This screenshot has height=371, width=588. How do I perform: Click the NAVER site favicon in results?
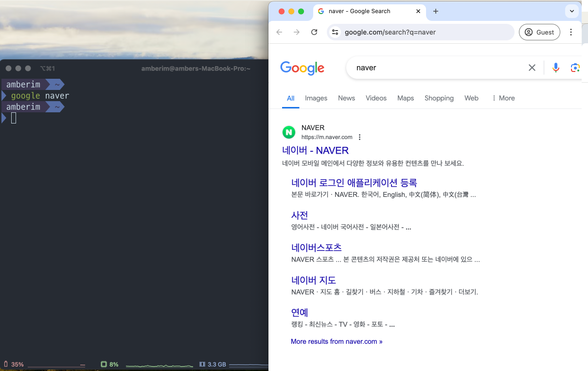(289, 132)
